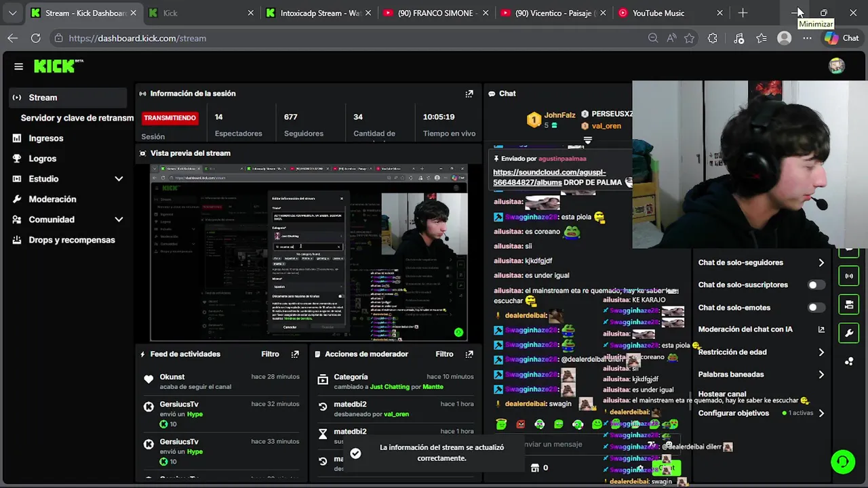
Task: Click the green circle icon on stream preview
Action: coord(458,332)
